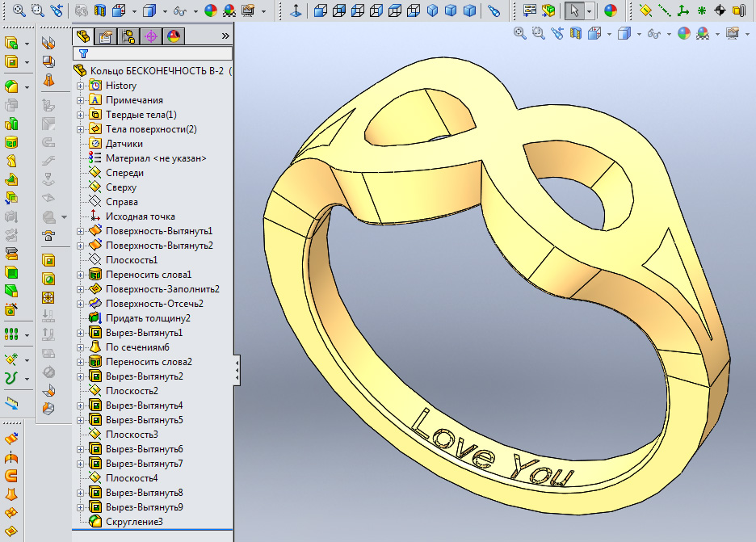Click the filter funnel icon in feature tree

[83, 53]
